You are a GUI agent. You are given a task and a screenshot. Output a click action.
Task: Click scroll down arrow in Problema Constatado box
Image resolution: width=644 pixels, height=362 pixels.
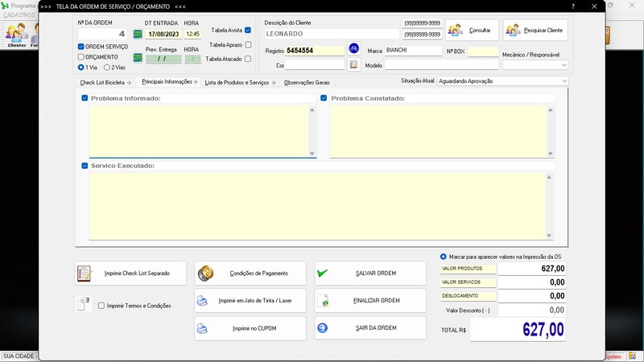(551, 154)
